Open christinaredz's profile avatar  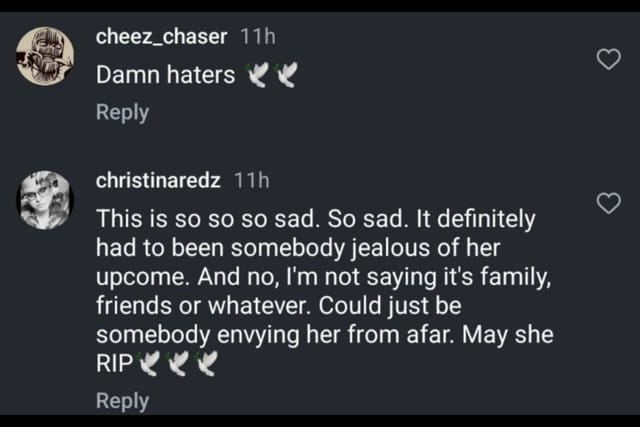click(45, 199)
